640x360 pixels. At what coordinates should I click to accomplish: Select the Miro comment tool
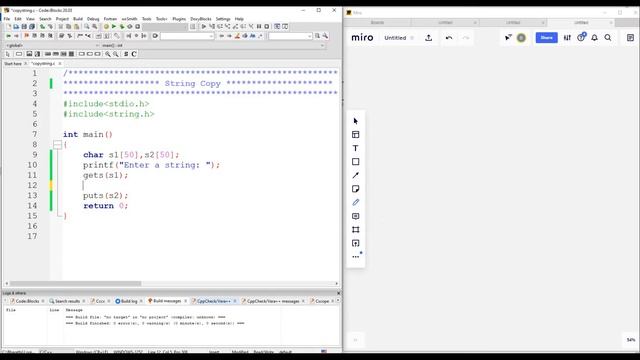356,216
